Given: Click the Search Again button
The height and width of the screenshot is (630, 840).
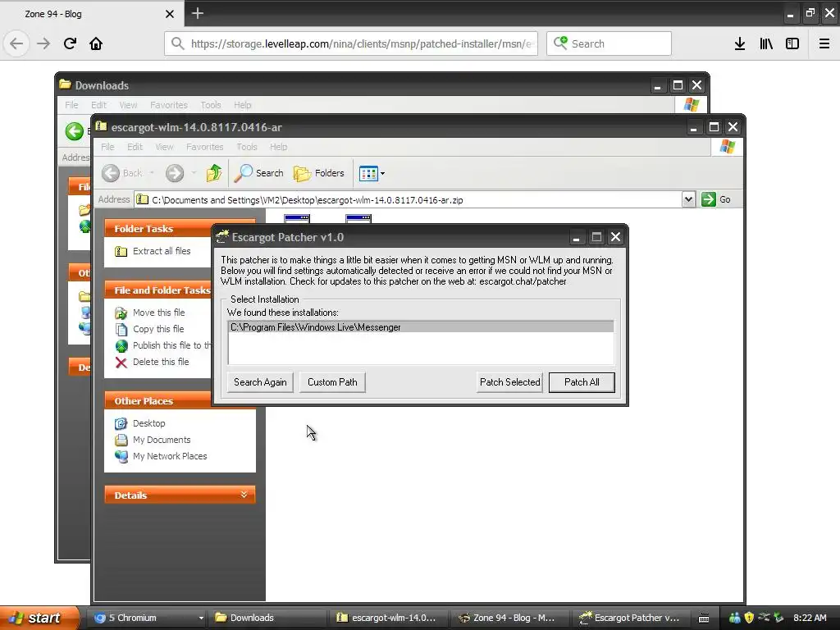Looking at the screenshot, I should [x=260, y=382].
